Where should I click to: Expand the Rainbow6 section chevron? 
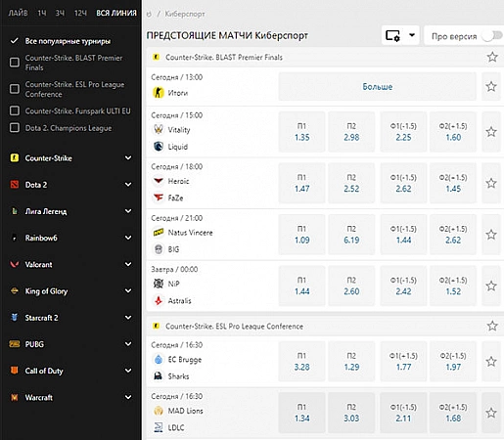click(128, 238)
